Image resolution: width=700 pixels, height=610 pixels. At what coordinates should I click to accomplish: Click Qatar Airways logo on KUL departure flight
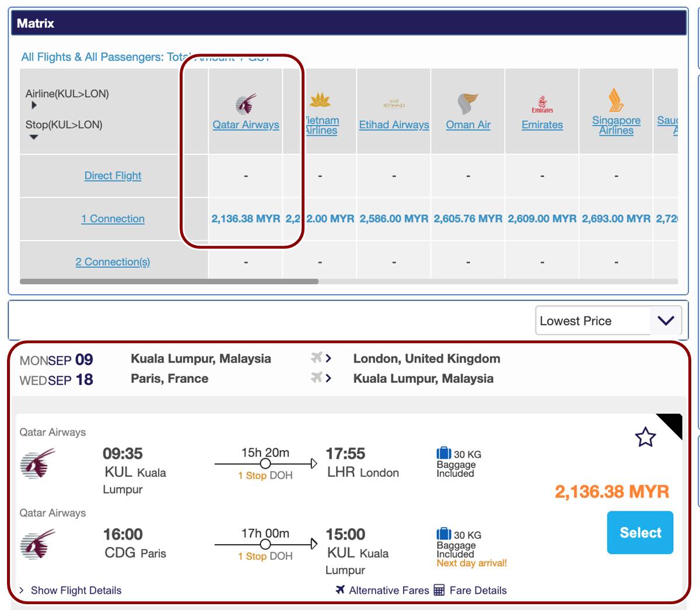(x=37, y=464)
